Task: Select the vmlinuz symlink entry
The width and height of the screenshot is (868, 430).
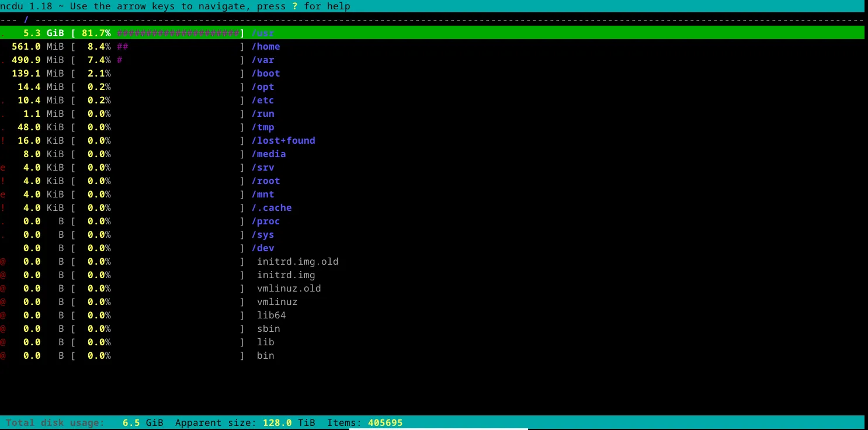Action: point(277,302)
